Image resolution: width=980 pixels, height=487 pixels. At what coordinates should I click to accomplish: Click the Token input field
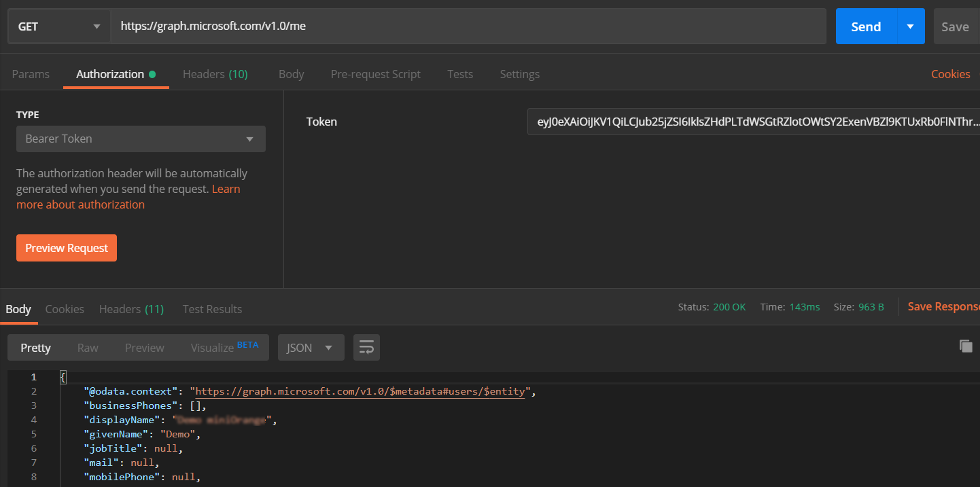(753, 122)
